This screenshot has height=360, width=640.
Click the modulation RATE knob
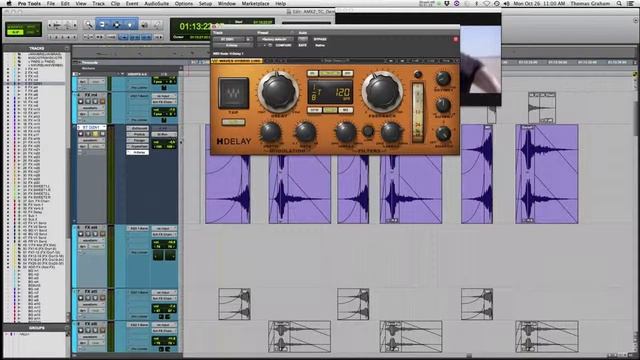(x=305, y=132)
